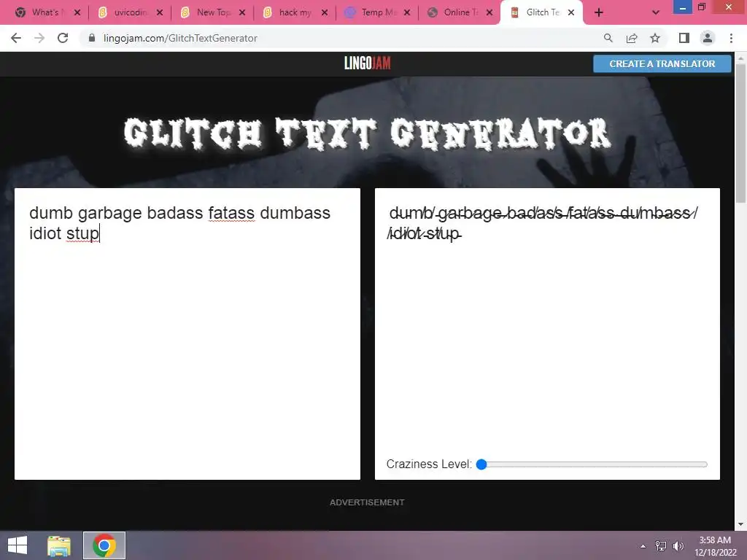Viewport: 747px width, 560px height.
Task: Close the New Topic tab
Action: (242, 12)
